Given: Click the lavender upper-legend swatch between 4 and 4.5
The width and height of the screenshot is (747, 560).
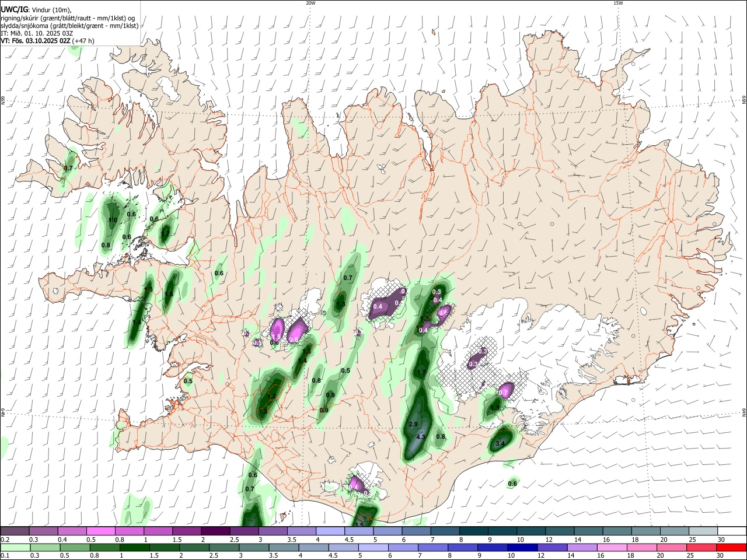Looking at the screenshot, I should click(330, 531).
